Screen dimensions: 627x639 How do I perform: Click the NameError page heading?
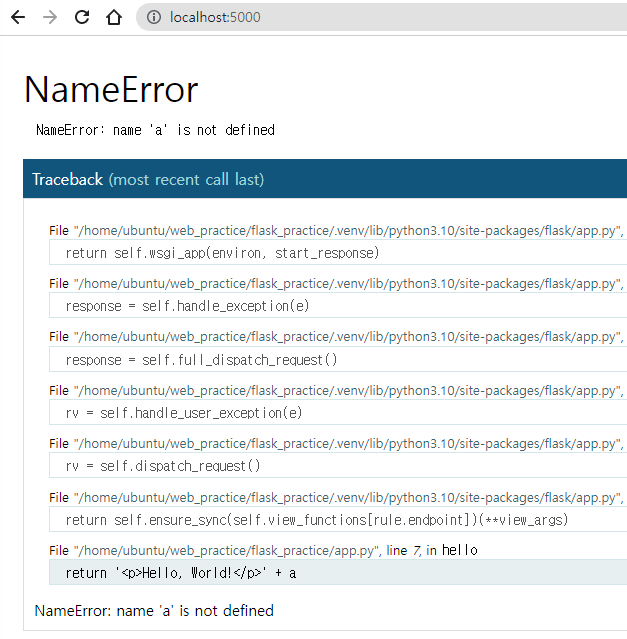click(111, 89)
